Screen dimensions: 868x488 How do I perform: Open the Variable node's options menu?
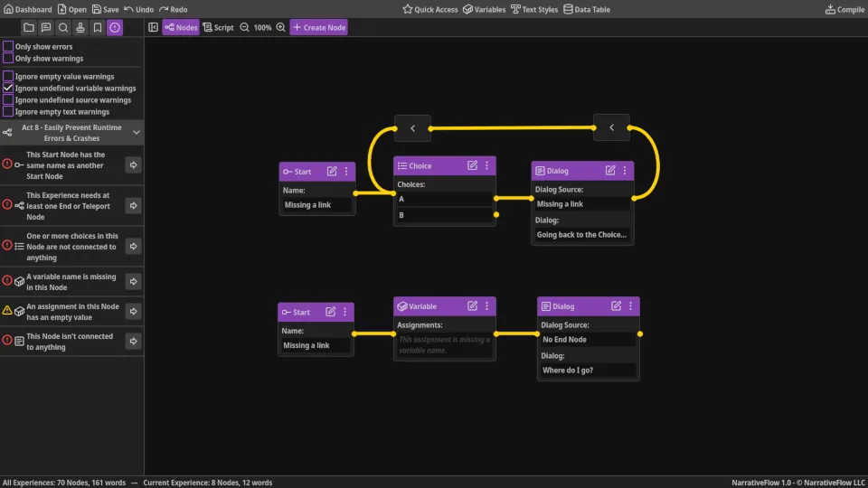486,306
